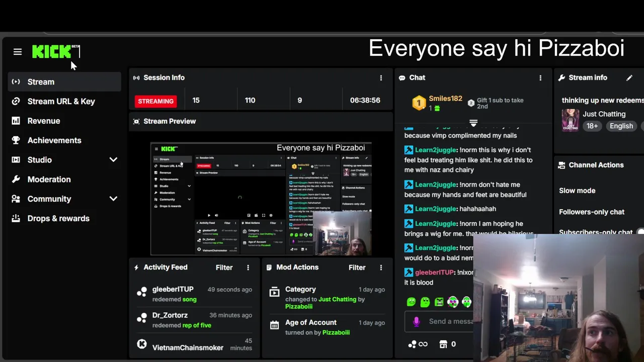644x362 pixels.
Task: Click the 18+ tag in Stream info
Action: (x=592, y=126)
